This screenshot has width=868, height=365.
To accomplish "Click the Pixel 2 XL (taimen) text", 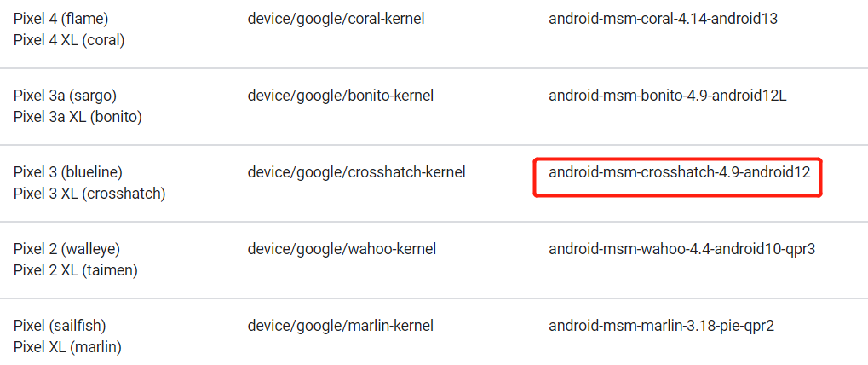I will 76,270.
